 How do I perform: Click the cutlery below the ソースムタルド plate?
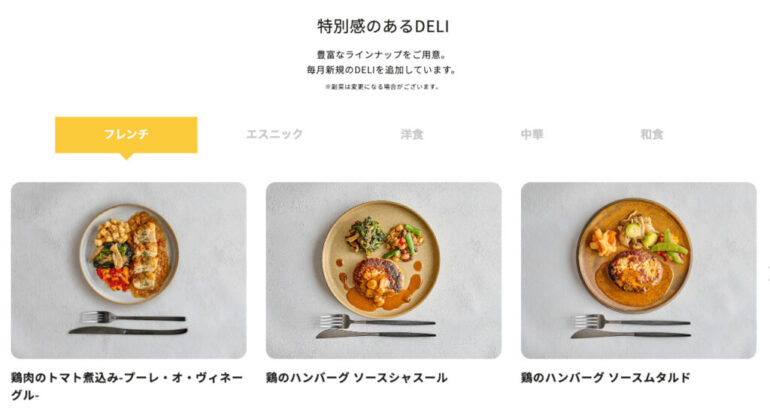click(631, 327)
